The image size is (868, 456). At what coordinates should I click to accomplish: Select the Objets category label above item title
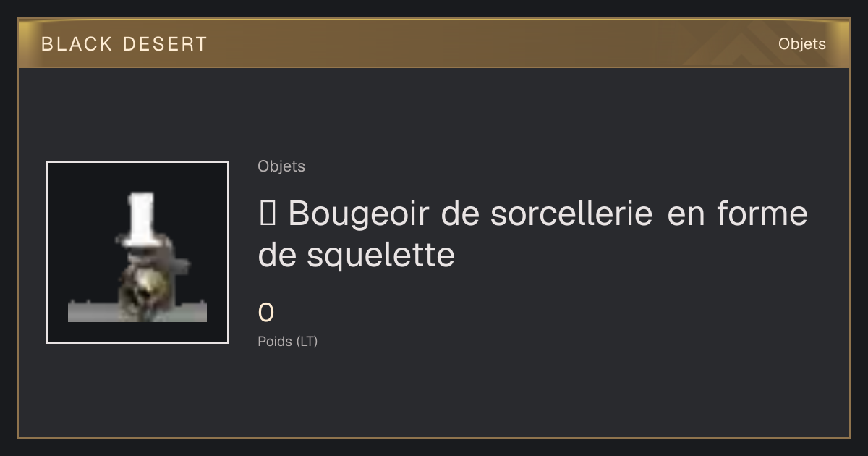point(281,166)
